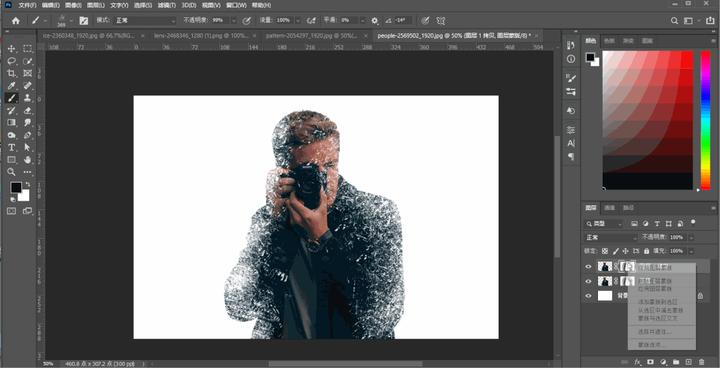The height and width of the screenshot is (368, 720).
Task: Toggle lock image pixels brush icon
Action: (x=615, y=251)
